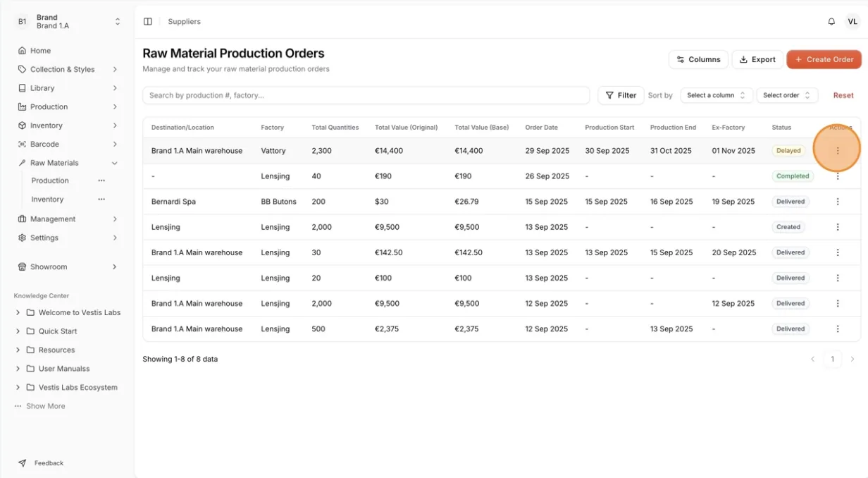Click the Bernardi Spa destination cell
The height and width of the screenshot is (478, 868).
pyautogui.click(x=173, y=202)
